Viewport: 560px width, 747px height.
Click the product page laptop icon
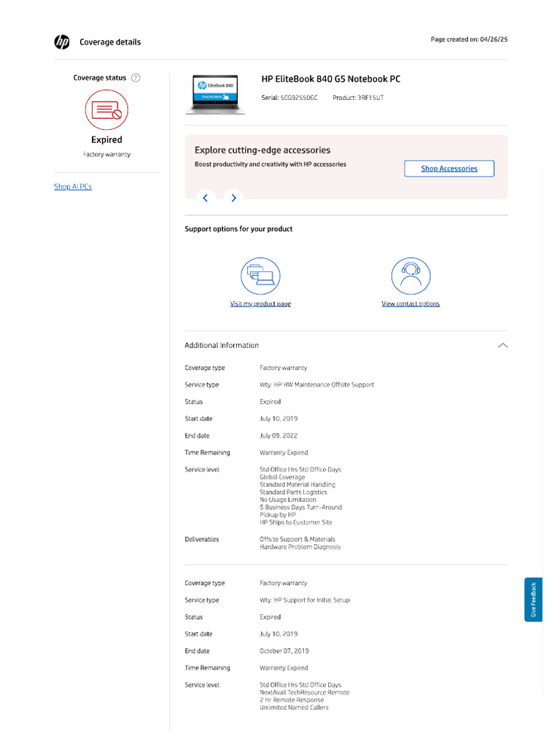260,276
